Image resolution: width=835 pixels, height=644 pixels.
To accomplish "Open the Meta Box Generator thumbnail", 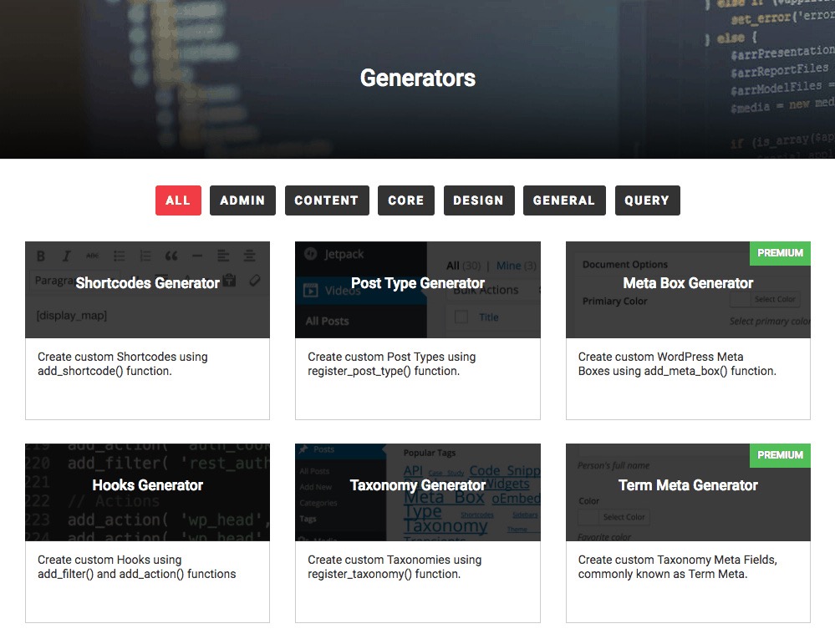I will 688,290.
